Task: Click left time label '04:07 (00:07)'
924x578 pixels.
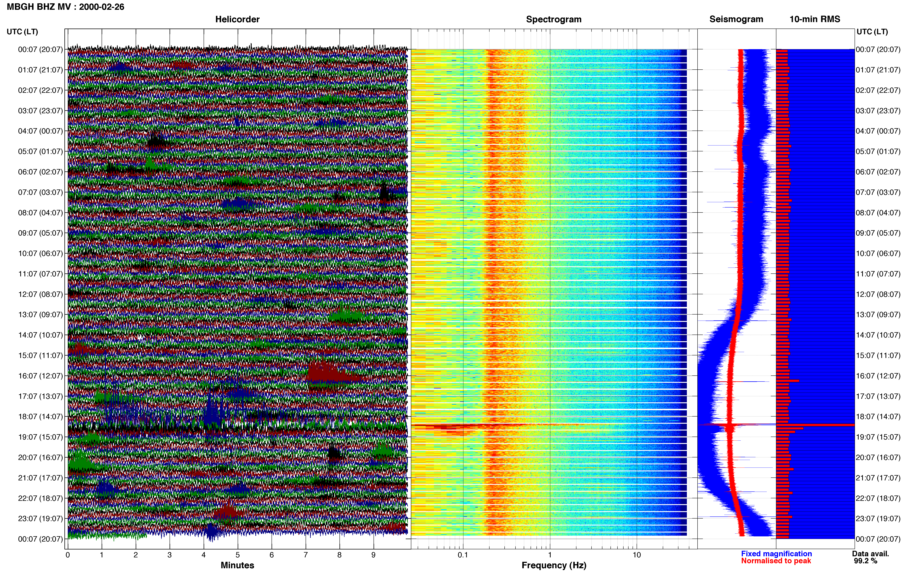Action: [x=40, y=131]
